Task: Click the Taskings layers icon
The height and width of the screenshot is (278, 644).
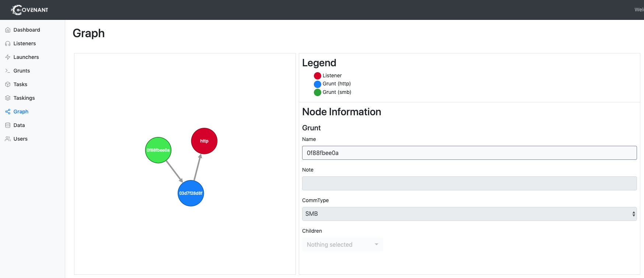Action: pos(8,98)
